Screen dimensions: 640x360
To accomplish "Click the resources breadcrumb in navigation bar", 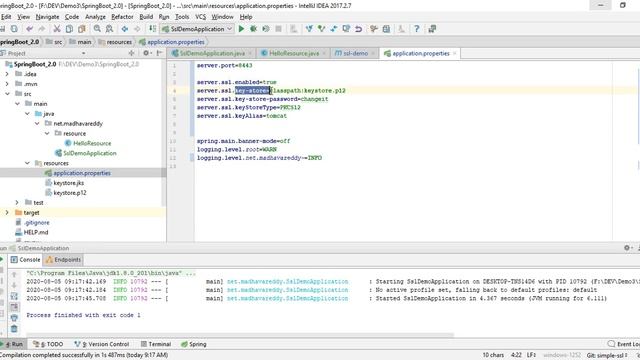I will tap(115, 42).
